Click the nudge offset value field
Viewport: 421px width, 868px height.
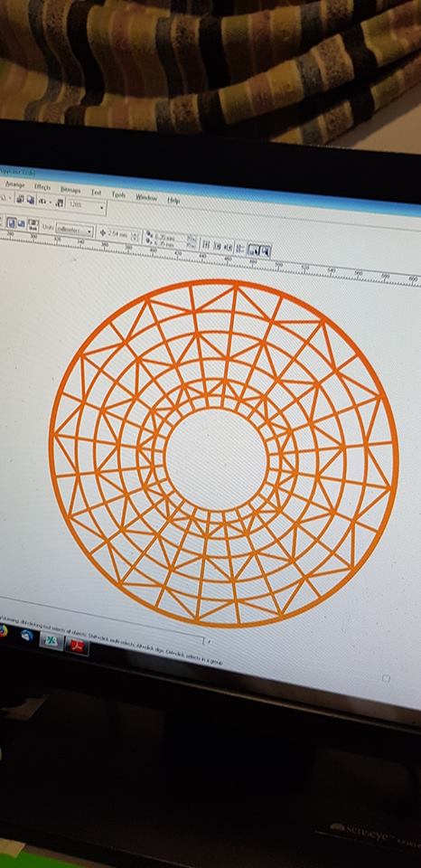117,235
